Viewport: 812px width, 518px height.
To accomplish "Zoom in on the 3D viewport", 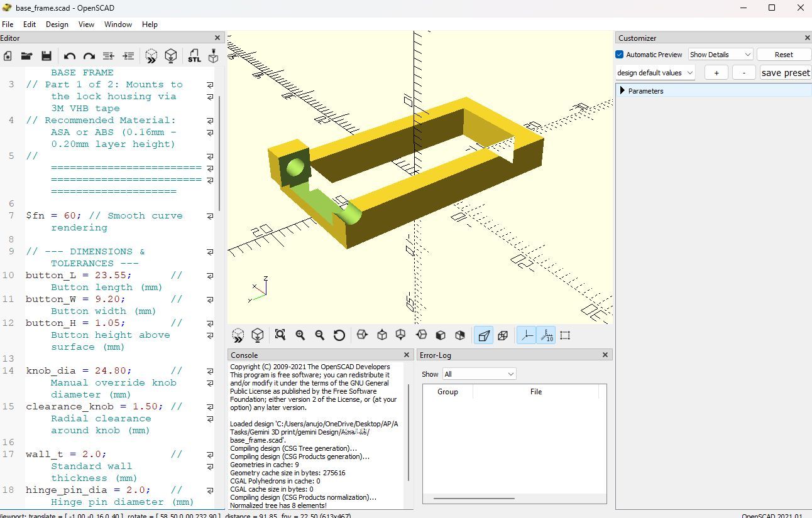I will (x=300, y=335).
